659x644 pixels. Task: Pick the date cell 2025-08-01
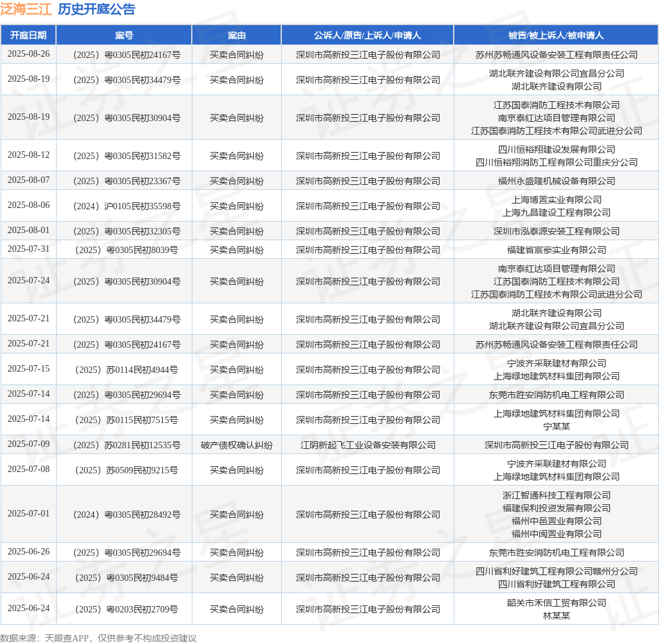point(28,231)
